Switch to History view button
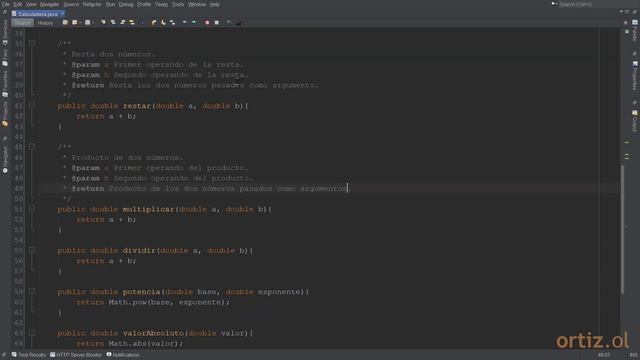The image size is (640, 360). [45, 23]
